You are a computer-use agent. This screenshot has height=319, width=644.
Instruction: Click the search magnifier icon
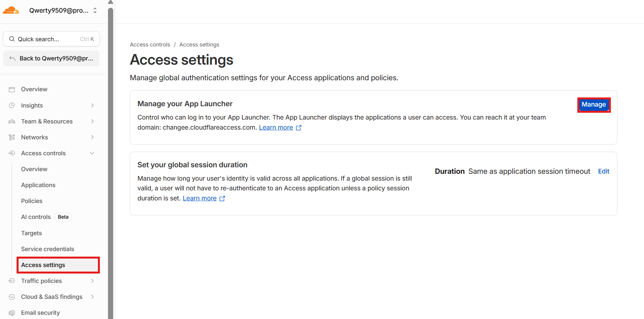point(12,39)
